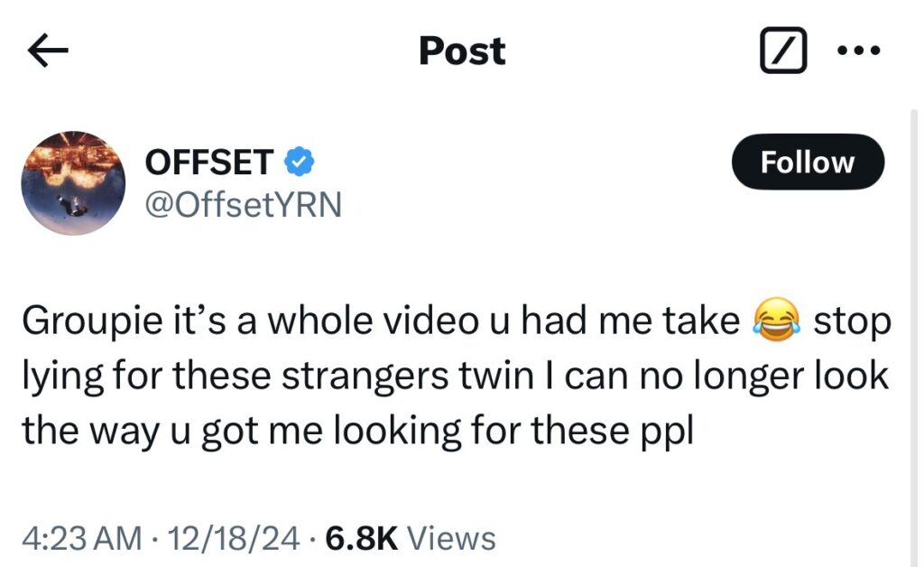Click the line 'the way u got me looking'
This screenshot has width=924, height=567.
pos(242,431)
